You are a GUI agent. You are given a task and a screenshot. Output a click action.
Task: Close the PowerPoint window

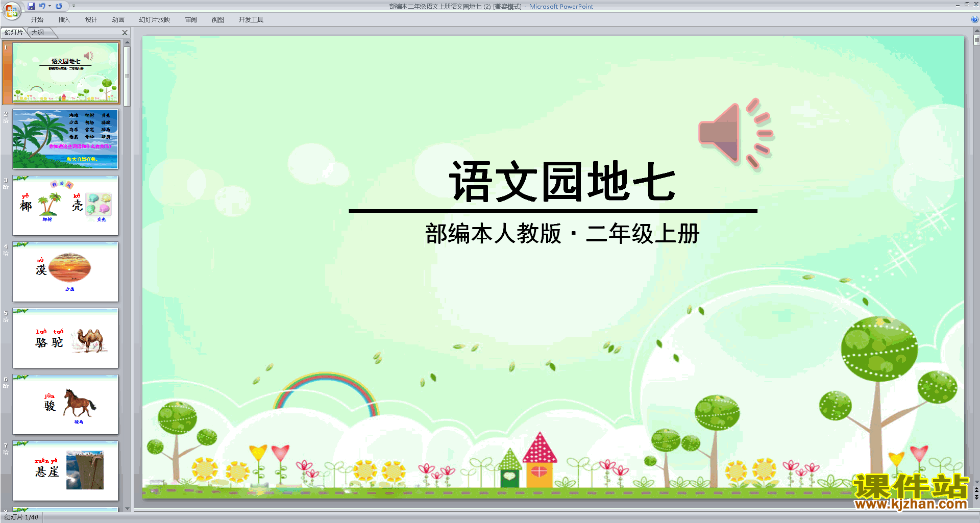[975, 4]
